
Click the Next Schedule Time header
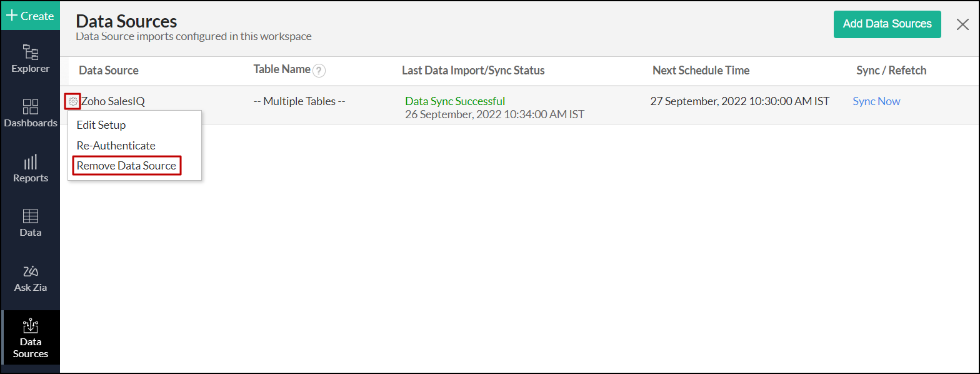(x=701, y=71)
